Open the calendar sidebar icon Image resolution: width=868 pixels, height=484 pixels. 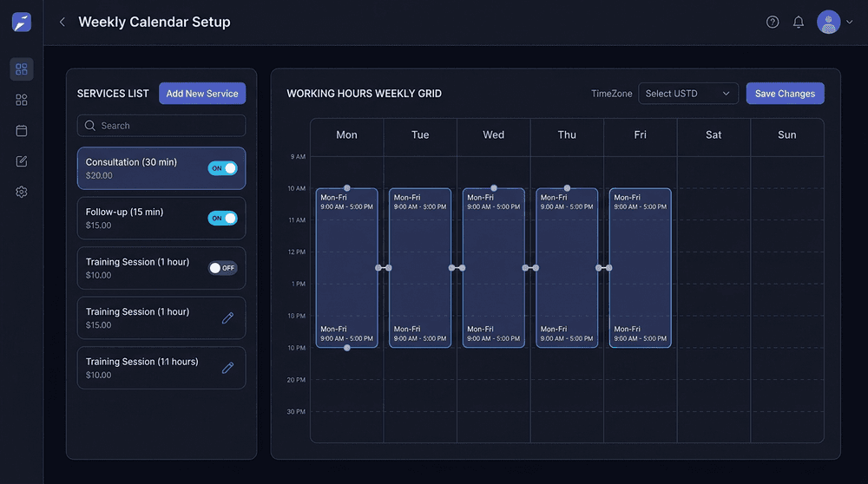coord(22,131)
